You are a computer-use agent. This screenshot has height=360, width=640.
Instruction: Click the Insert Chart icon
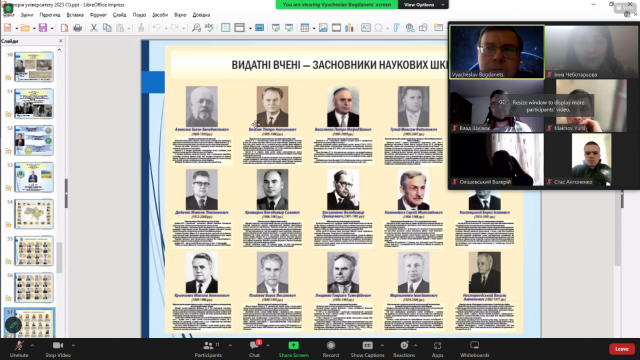click(349, 28)
